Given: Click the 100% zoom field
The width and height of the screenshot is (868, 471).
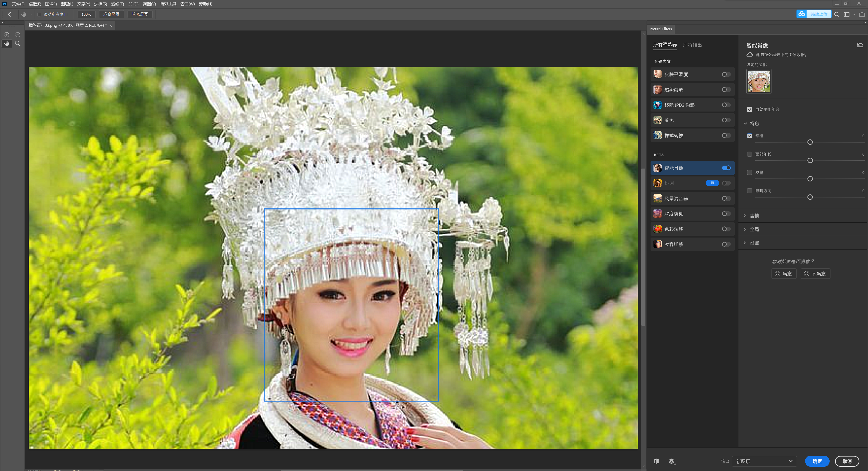Looking at the screenshot, I should point(86,14).
